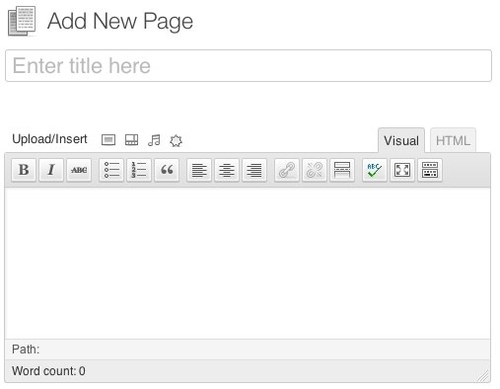Switch to the Visual editor tab
This screenshot has height=389, width=500.
click(401, 140)
